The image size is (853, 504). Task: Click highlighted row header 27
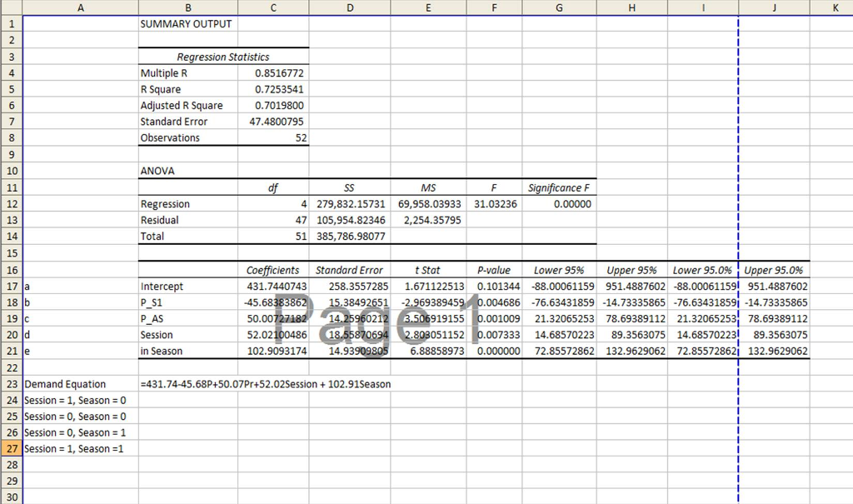9,448
